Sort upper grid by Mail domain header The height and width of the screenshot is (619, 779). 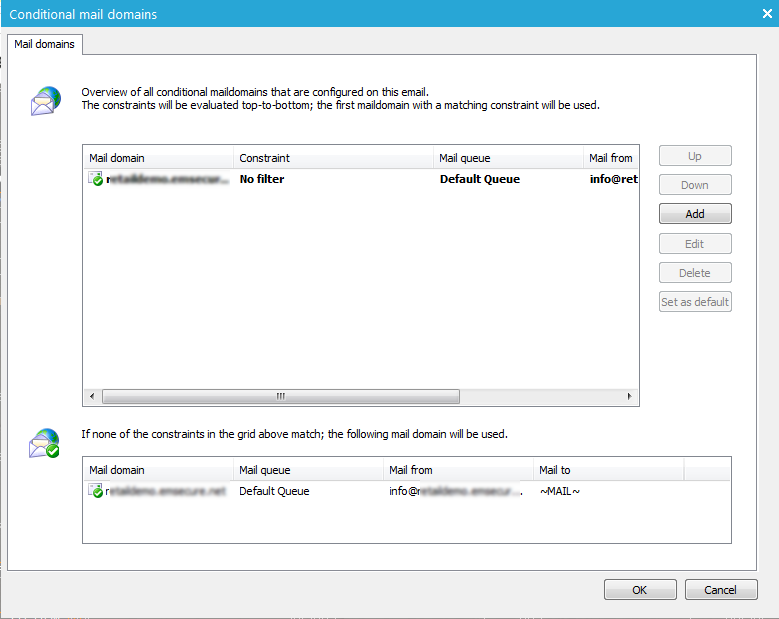click(x=158, y=158)
